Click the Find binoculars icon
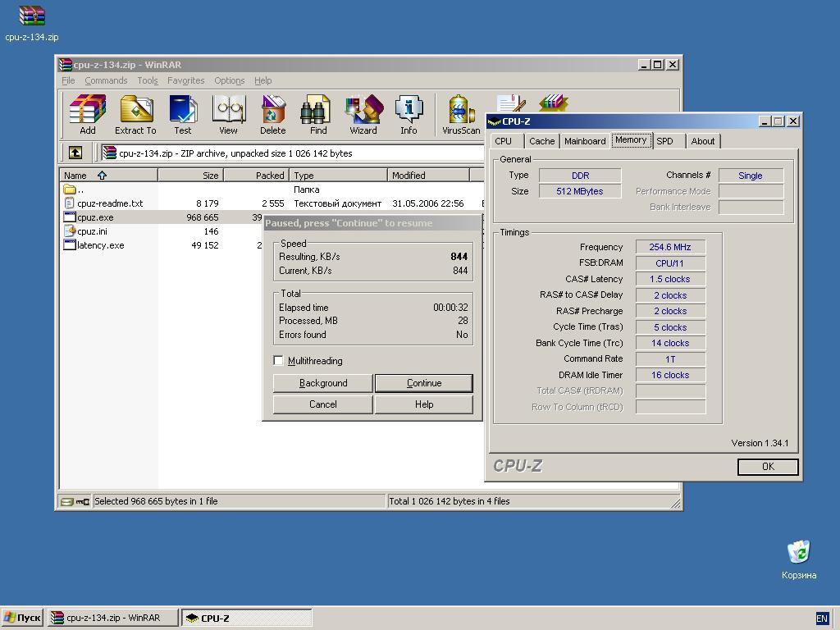 tap(317, 114)
